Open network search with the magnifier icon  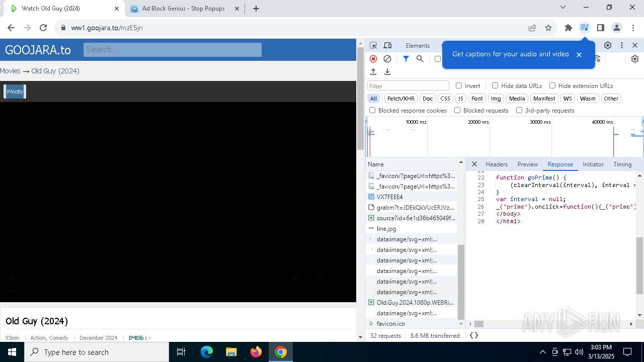click(x=420, y=59)
